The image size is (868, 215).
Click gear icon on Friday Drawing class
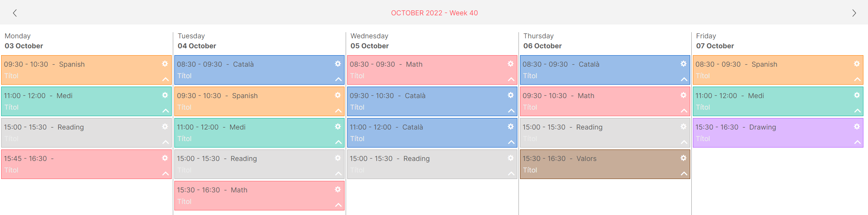coord(857,126)
